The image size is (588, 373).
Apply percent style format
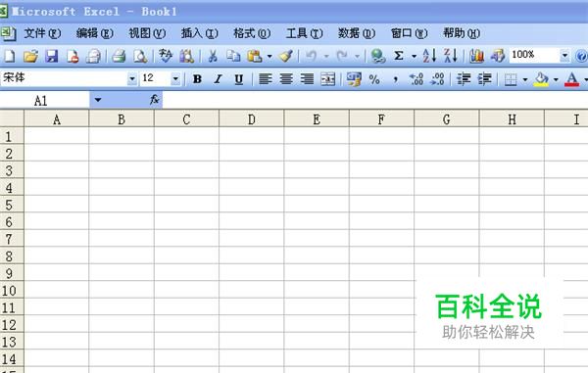click(x=374, y=79)
